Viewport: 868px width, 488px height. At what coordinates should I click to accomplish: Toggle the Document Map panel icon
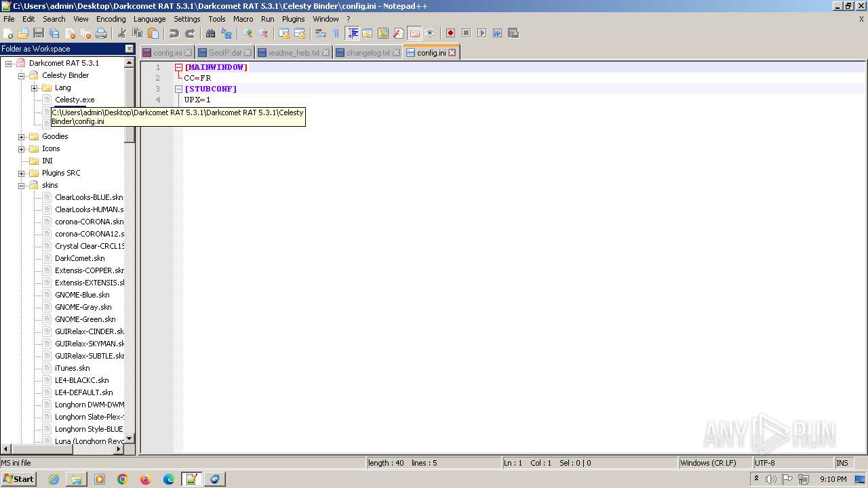pyautogui.click(x=383, y=33)
